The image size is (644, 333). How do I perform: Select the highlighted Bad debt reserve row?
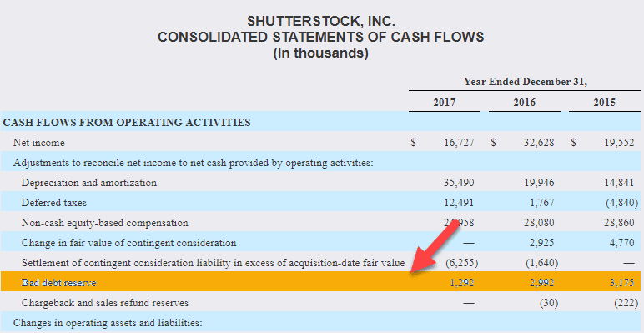pos(320,282)
